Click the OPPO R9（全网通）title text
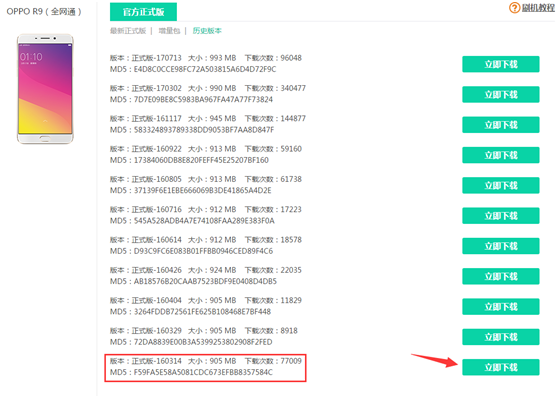Viewport: 558px width, 398px height. click(x=44, y=12)
